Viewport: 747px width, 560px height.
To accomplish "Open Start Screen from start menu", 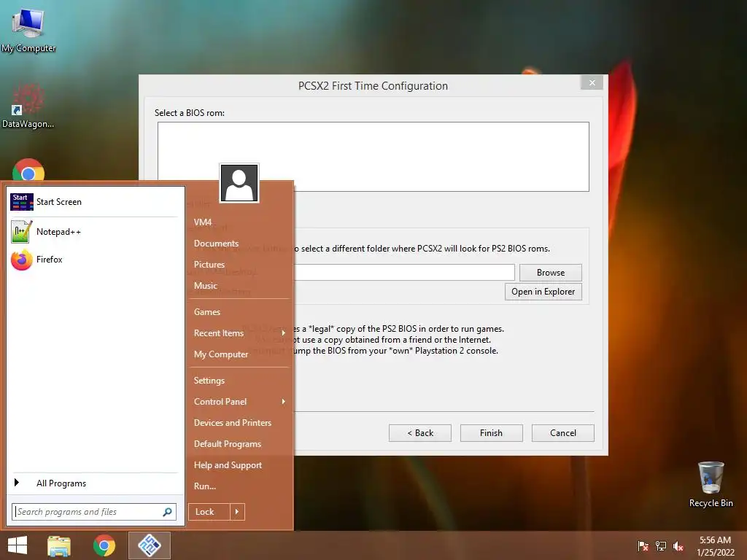I will pyautogui.click(x=94, y=202).
